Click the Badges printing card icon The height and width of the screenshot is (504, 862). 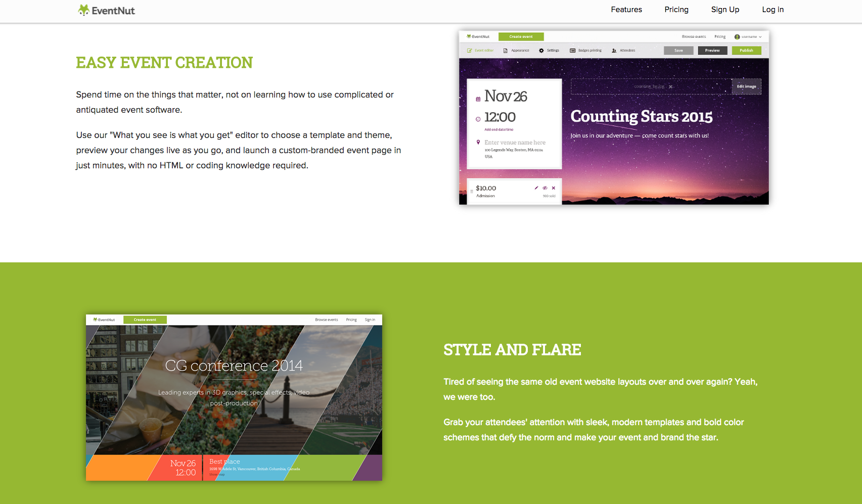(572, 51)
